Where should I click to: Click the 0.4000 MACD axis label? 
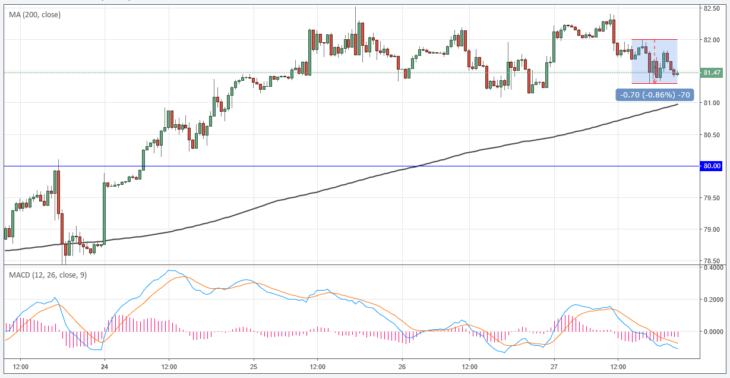(713, 268)
